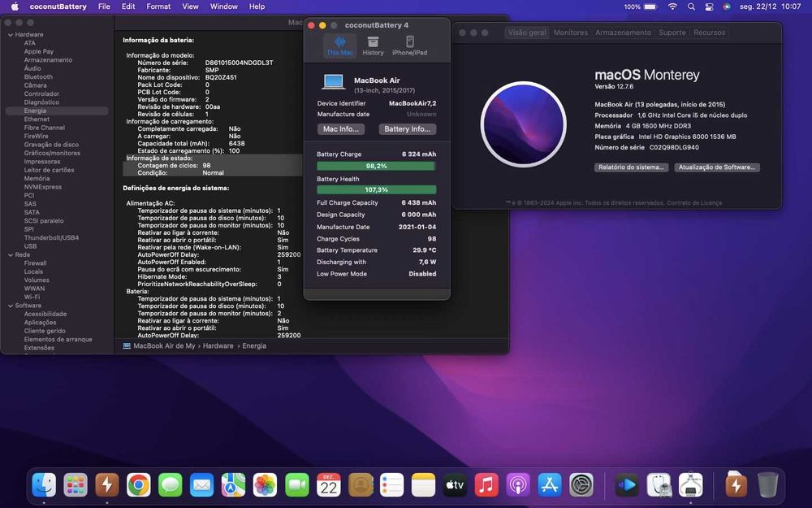Collapse the Rede section in sidebar

coord(11,255)
